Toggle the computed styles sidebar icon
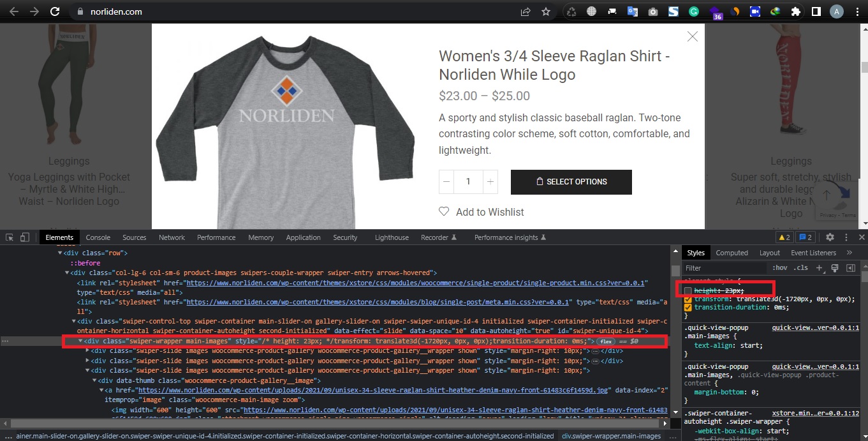The width and height of the screenshot is (868, 441). coord(850,268)
